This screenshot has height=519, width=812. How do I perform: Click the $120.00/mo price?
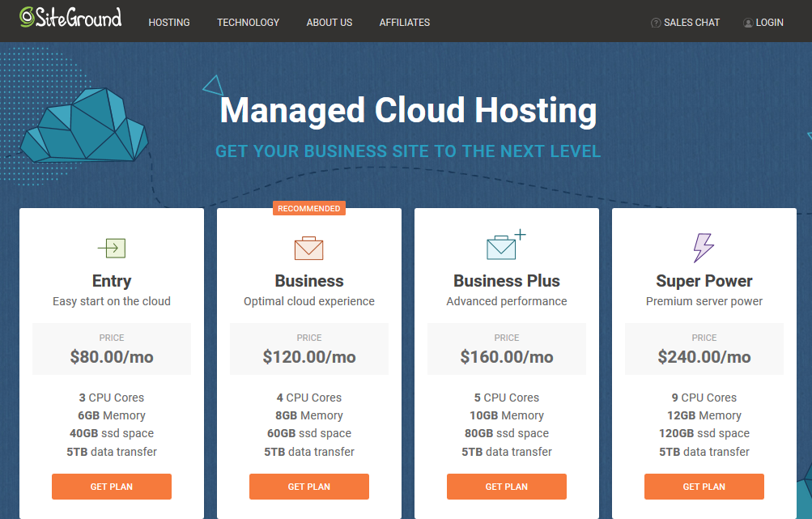pos(309,357)
